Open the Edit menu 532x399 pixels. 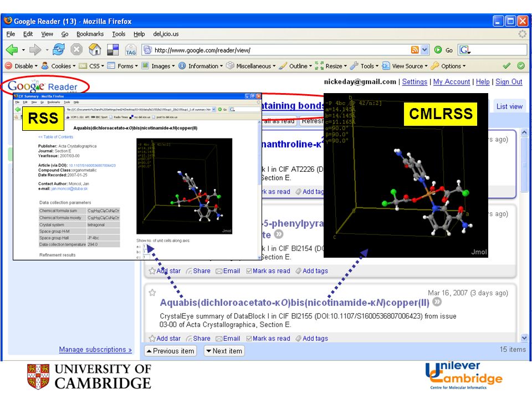[28, 34]
